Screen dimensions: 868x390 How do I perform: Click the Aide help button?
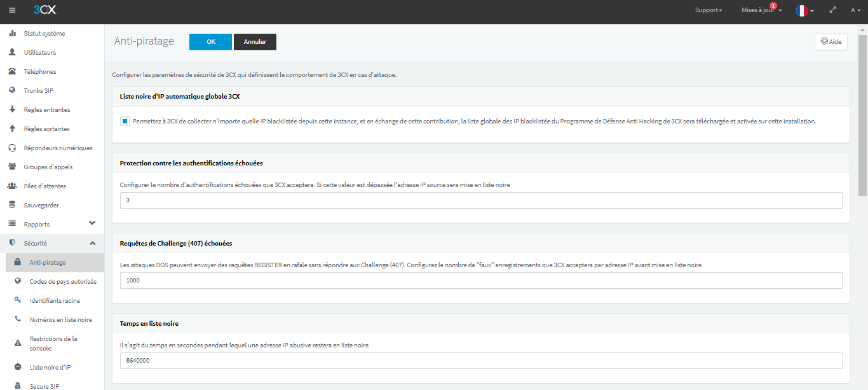pos(831,41)
